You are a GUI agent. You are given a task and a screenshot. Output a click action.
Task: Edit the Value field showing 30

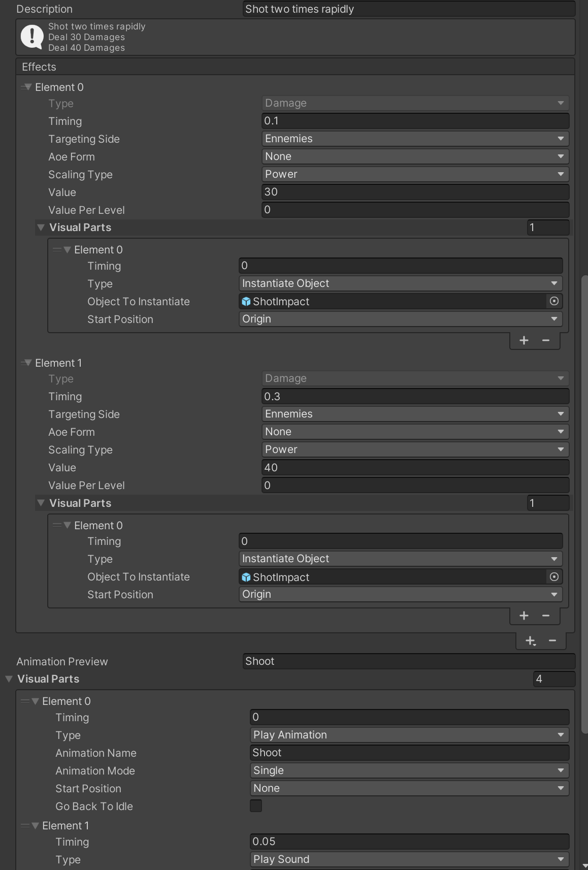415,192
